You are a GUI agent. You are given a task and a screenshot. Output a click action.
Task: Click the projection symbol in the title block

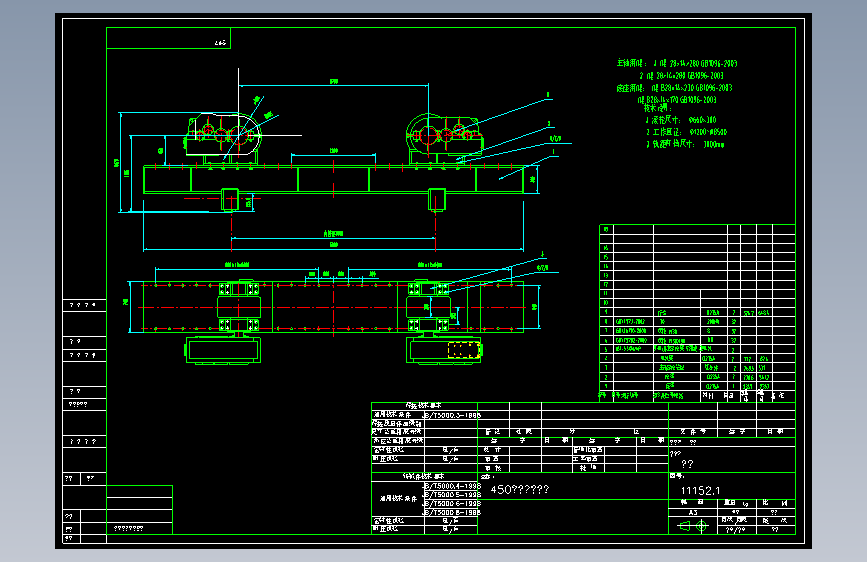[693, 526]
